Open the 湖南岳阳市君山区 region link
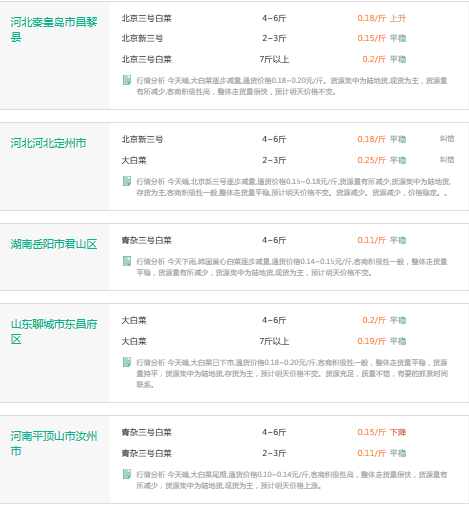 [54, 244]
